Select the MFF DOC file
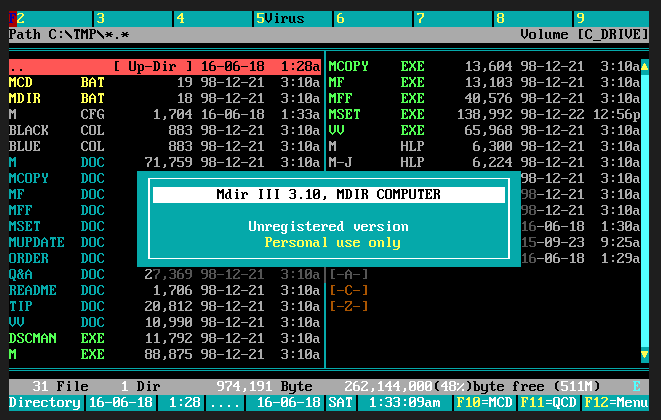 point(73,210)
